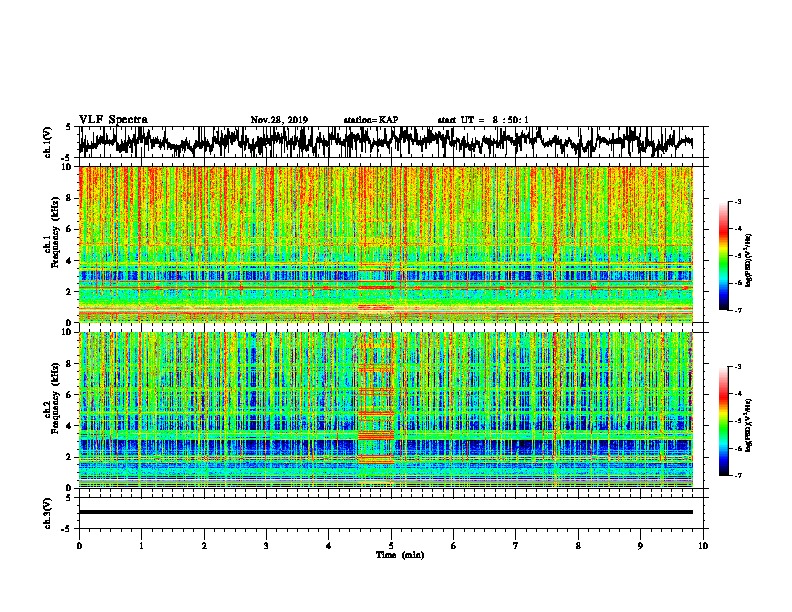This screenshot has width=792, height=612.
Task: Click the "ch.3(V)" axis label
Action: 48,513
